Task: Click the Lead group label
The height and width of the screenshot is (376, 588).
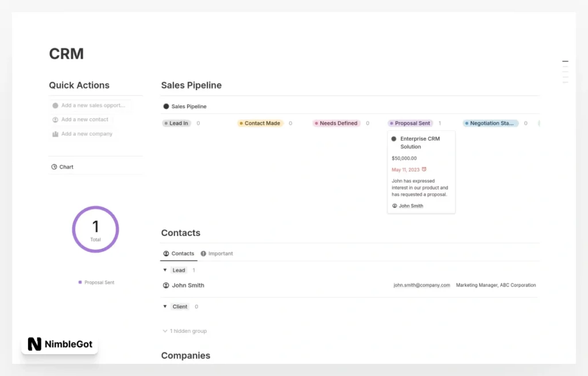Action: coord(179,270)
